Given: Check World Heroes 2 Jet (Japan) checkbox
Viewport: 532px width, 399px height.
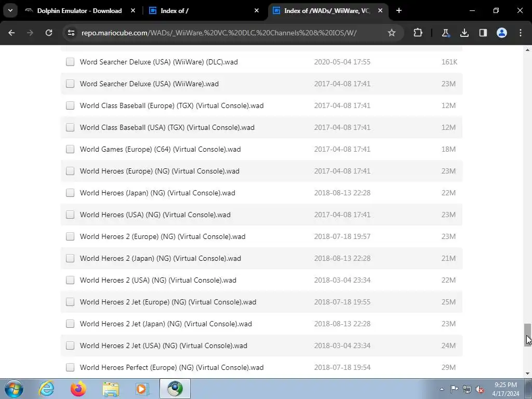Looking at the screenshot, I should coord(70,324).
